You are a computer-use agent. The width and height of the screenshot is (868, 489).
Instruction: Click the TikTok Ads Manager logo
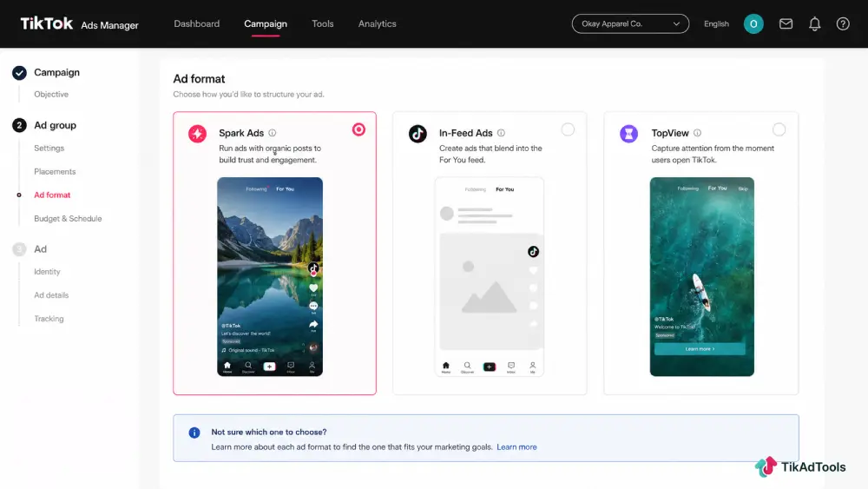point(79,23)
